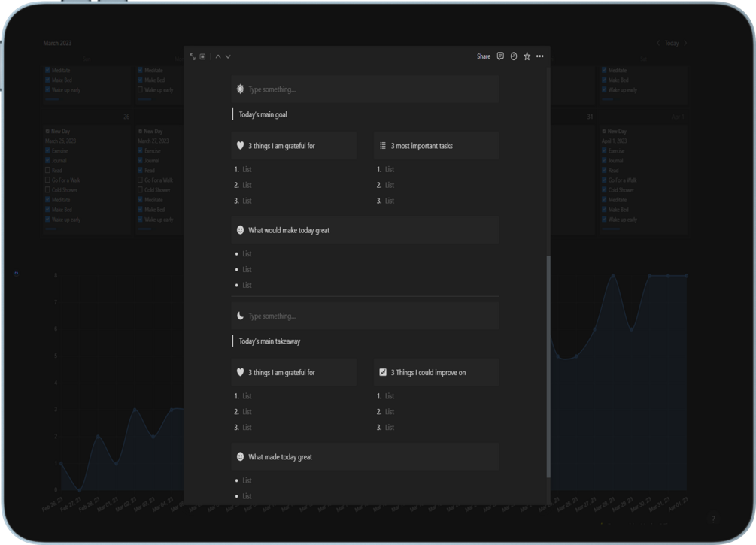
Task: Check Cold Shower in March 26 card
Action: click(47, 190)
